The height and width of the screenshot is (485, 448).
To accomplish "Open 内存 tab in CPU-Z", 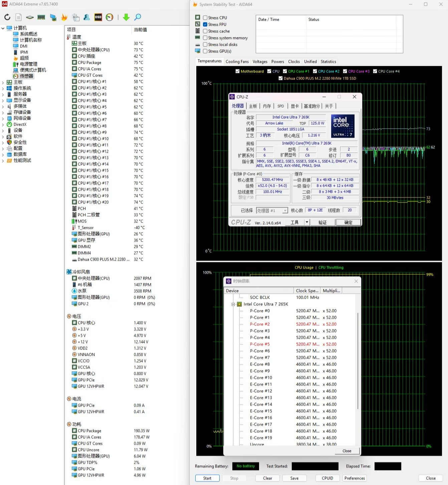I will point(267,106).
